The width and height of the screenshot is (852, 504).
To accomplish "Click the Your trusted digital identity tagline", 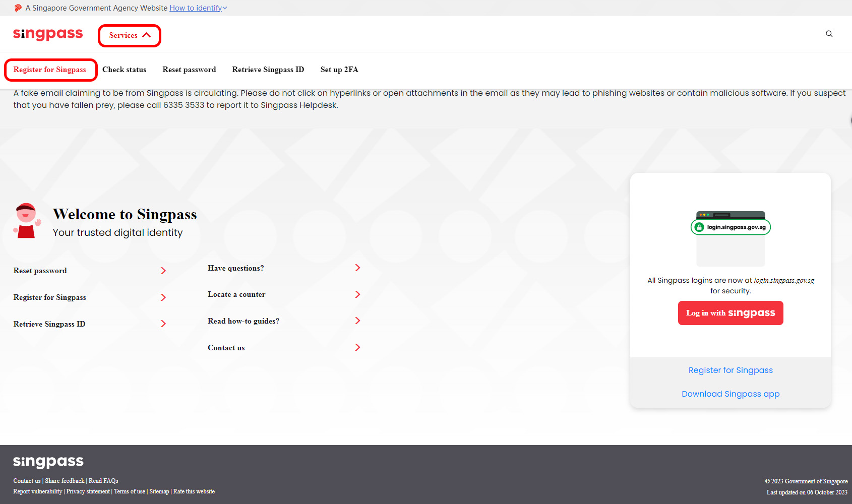I will pos(118,232).
